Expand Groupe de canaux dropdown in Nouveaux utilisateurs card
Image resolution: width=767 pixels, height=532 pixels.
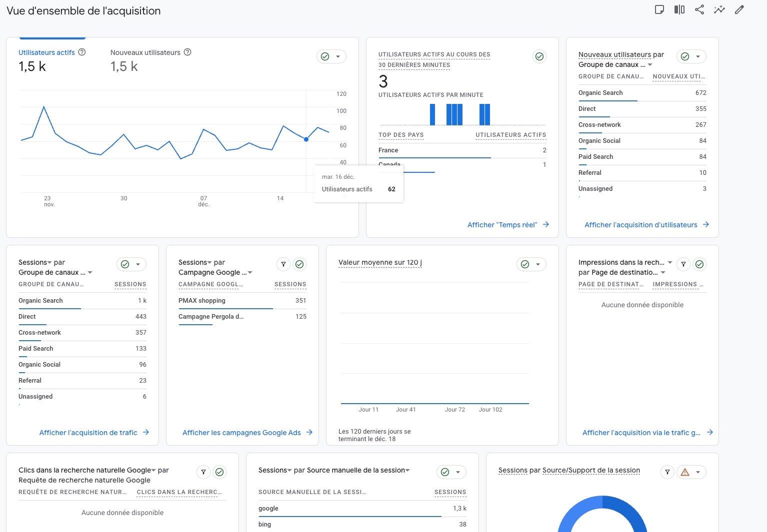click(650, 65)
